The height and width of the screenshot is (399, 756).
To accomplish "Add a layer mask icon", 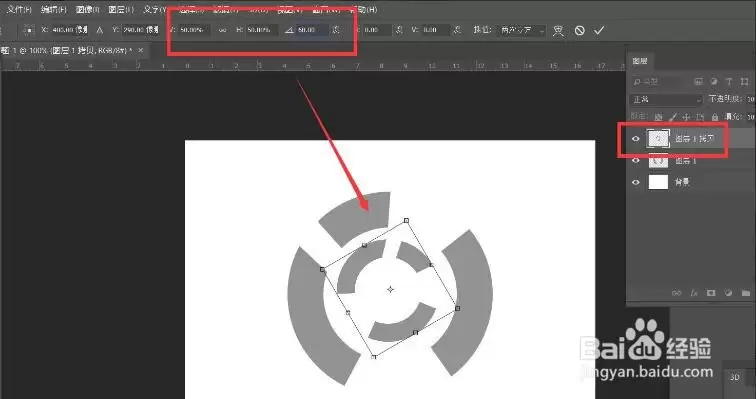I will pyautogui.click(x=711, y=293).
